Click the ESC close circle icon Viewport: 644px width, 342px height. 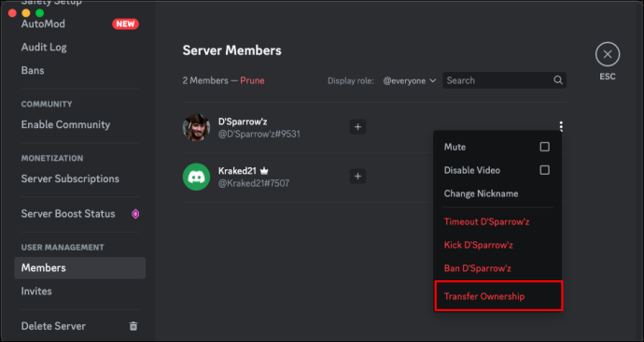click(x=608, y=54)
